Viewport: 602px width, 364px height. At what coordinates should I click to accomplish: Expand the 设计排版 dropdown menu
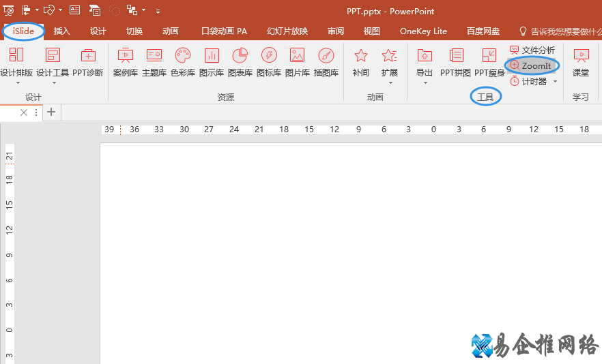16,83
